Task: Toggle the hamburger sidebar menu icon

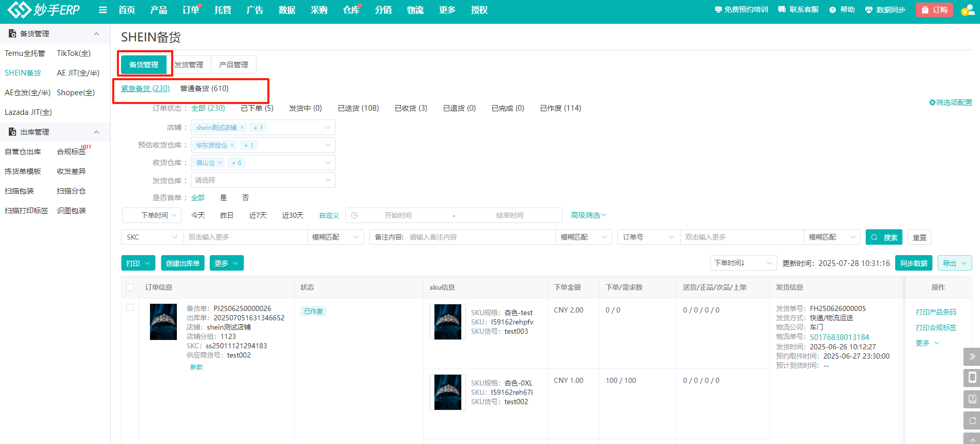Action: [103, 10]
